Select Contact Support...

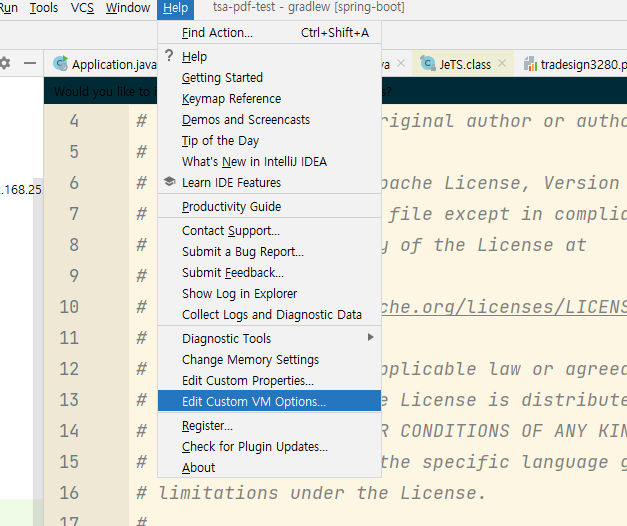click(x=269, y=230)
